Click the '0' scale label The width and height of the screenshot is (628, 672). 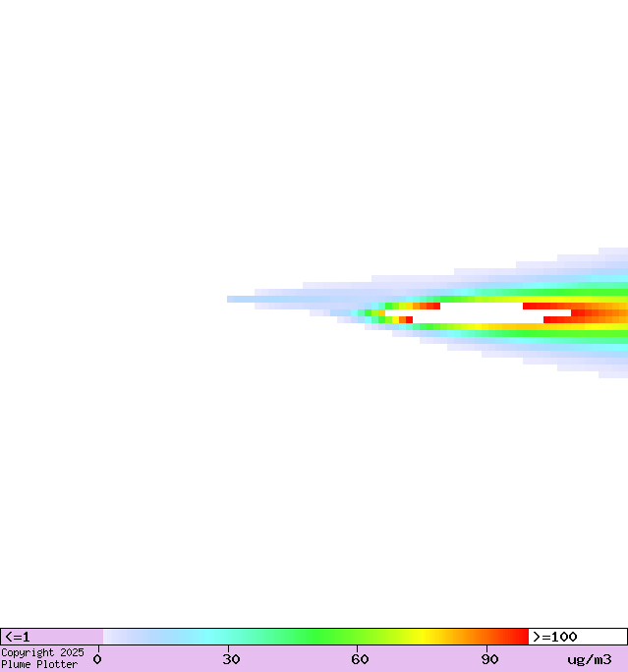(97, 659)
